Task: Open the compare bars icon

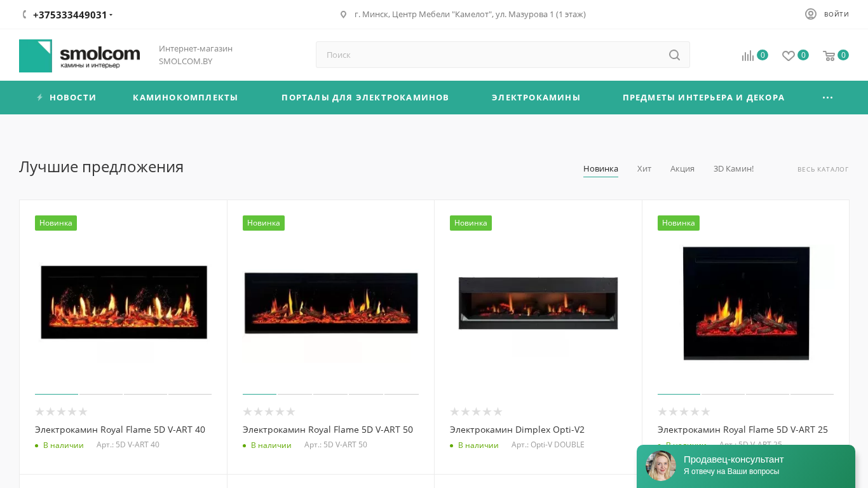Action: [x=748, y=56]
